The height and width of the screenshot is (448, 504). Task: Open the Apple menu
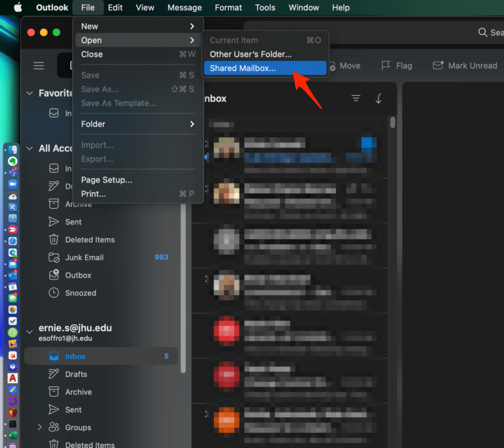pyautogui.click(x=18, y=7)
